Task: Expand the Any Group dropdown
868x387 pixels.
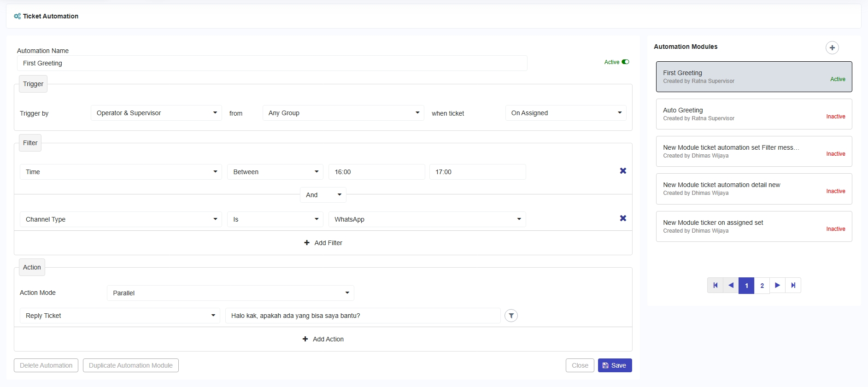Action: click(x=343, y=113)
